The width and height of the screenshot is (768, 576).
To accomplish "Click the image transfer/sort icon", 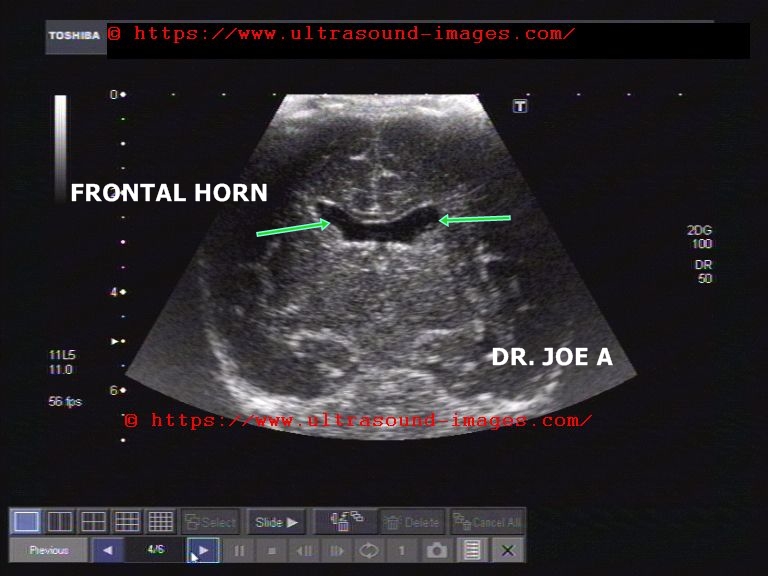I will [346, 522].
